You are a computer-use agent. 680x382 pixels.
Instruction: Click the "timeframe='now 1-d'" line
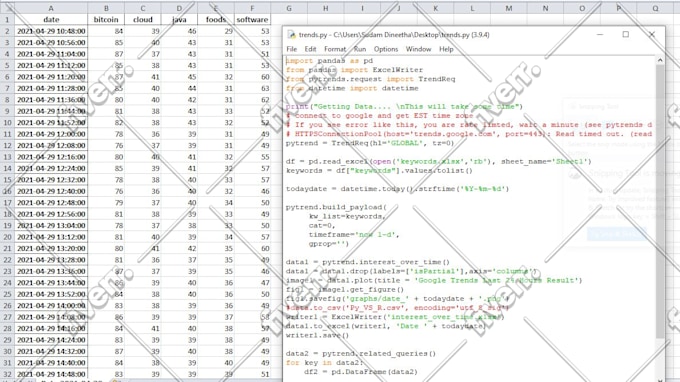[x=353, y=235]
